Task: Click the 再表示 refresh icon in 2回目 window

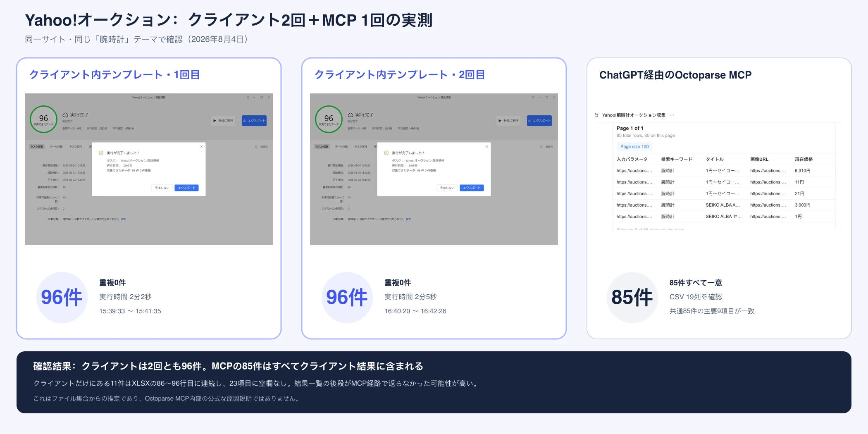Action: point(541,147)
